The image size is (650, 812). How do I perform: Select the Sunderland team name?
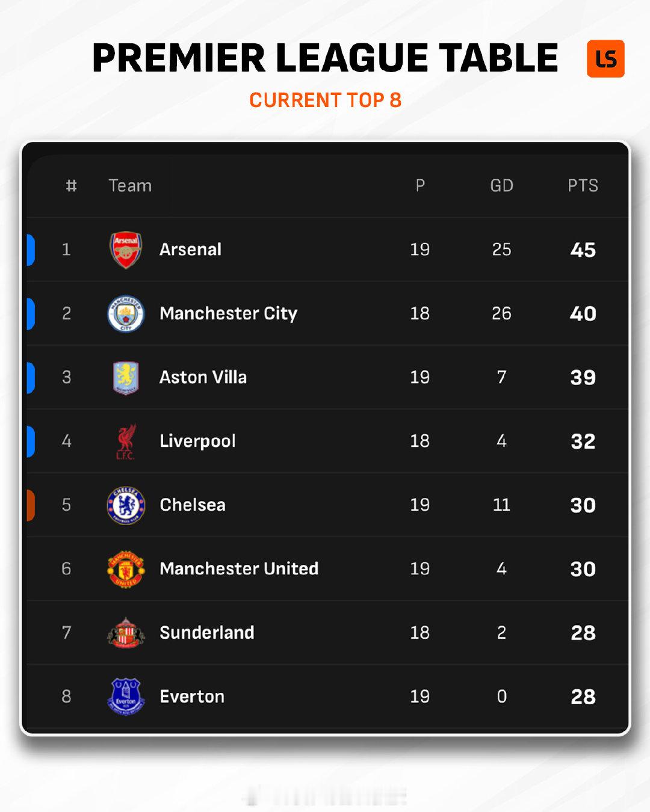[206, 633]
